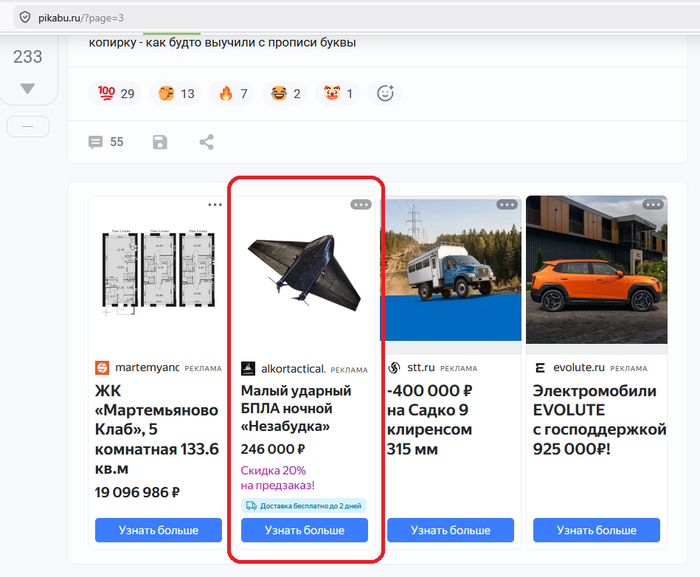700x577 pixels.
Task: Click Узнать больше under the Садко ad
Action: click(450, 530)
